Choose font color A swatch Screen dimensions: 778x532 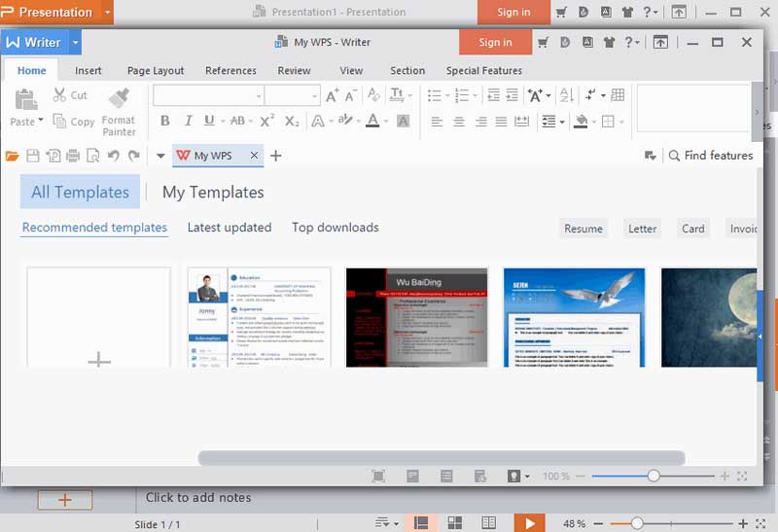tap(372, 121)
